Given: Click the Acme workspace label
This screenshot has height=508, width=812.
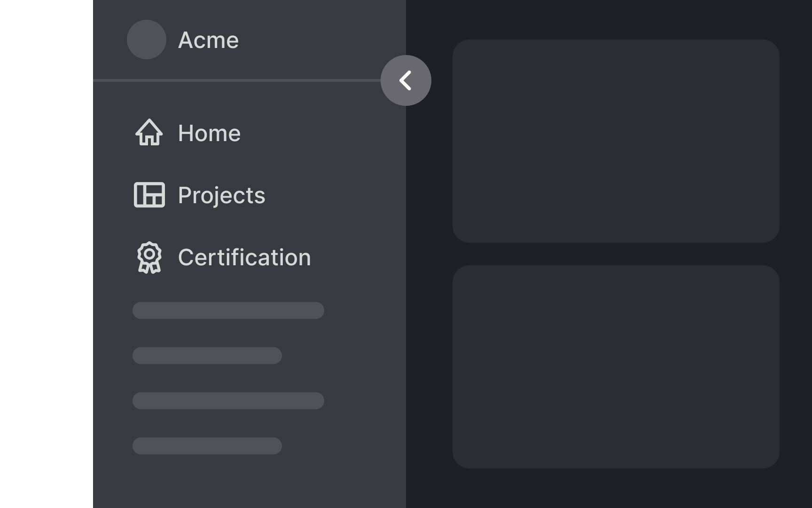Looking at the screenshot, I should coord(209,40).
